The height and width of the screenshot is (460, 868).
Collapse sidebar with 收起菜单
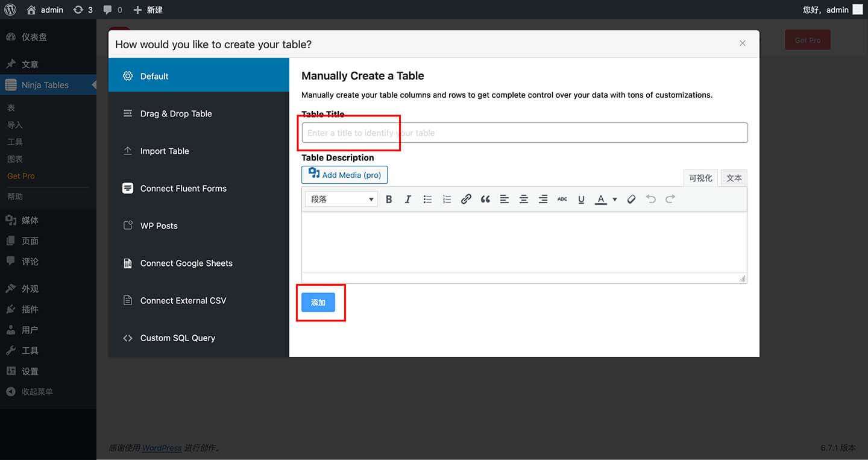pyautogui.click(x=48, y=392)
